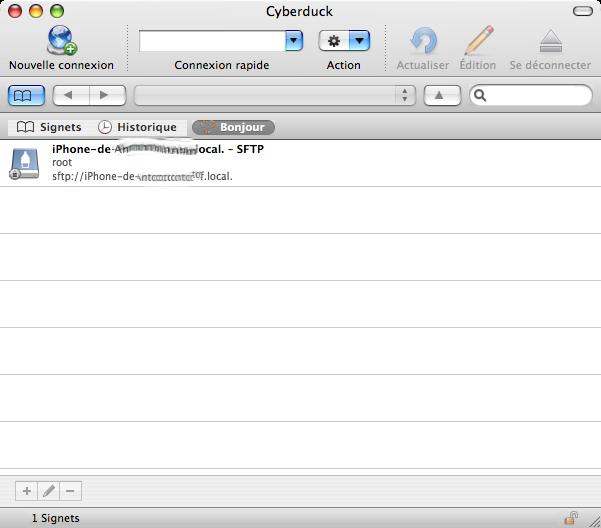This screenshot has width=601, height=528.
Task: Click the lock icon in status bar
Action: tap(571, 518)
